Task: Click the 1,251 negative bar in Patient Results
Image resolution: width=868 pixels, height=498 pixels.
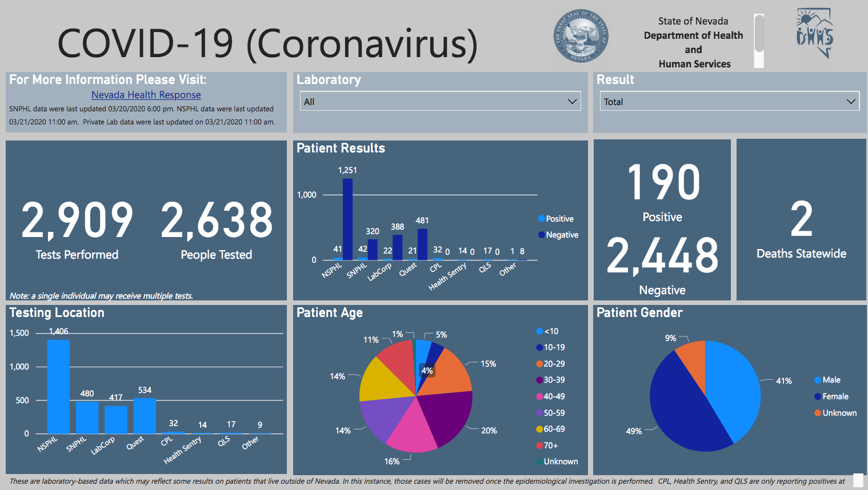Action: pyautogui.click(x=347, y=219)
